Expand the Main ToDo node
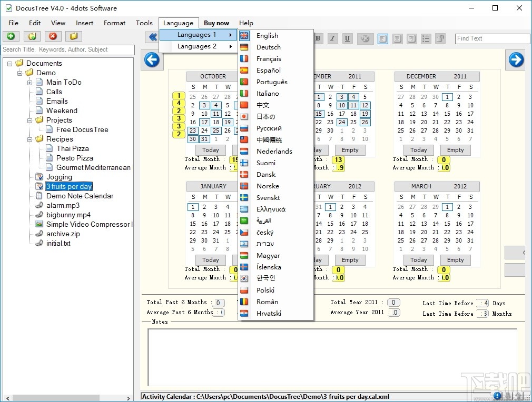The width and height of the screenshot is (532, 402). click(x=30, y=83)
